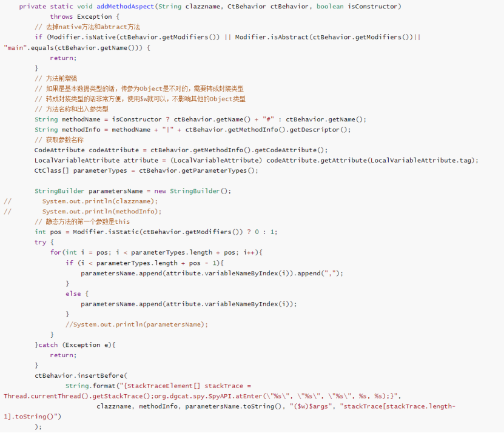Click the '1].toString()")' line

(33, 417)
